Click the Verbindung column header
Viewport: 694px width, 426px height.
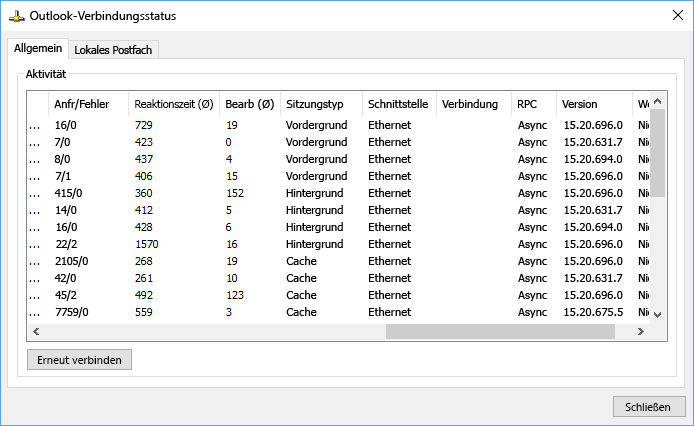coord(474,104)
